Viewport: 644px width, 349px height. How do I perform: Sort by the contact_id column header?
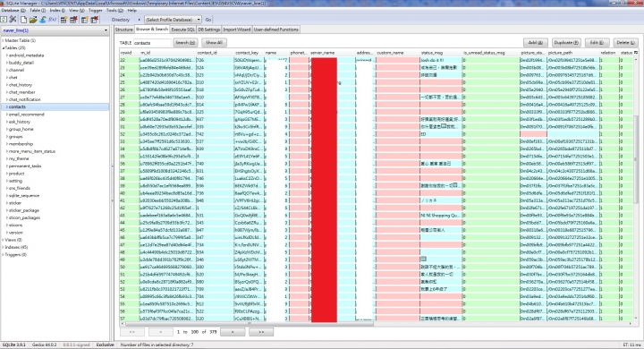coord(215,53)
